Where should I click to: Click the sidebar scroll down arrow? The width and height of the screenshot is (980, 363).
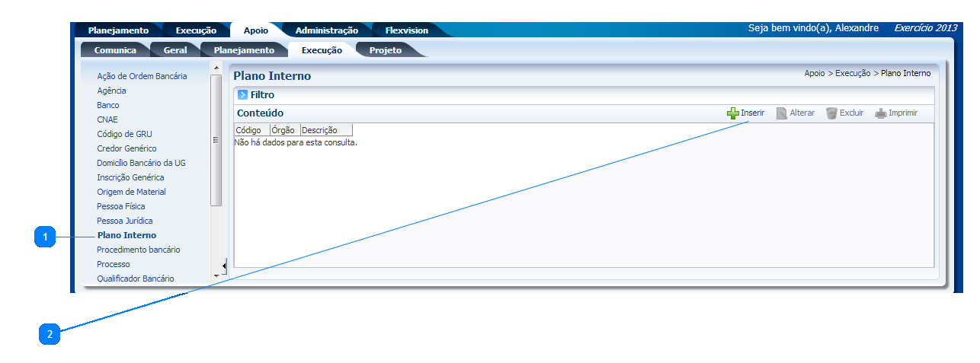(216, 274)
